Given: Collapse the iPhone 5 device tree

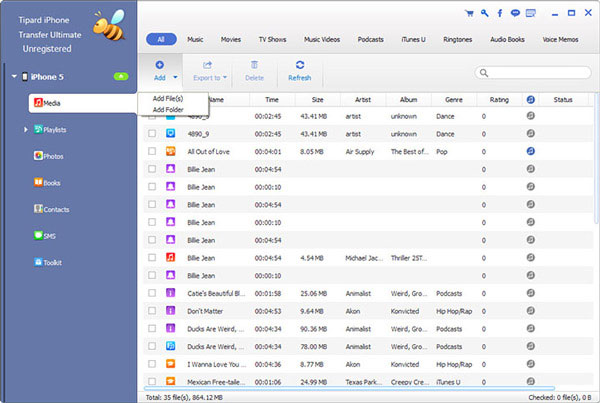Looking at the screenshot, I should tap(12, 77).
